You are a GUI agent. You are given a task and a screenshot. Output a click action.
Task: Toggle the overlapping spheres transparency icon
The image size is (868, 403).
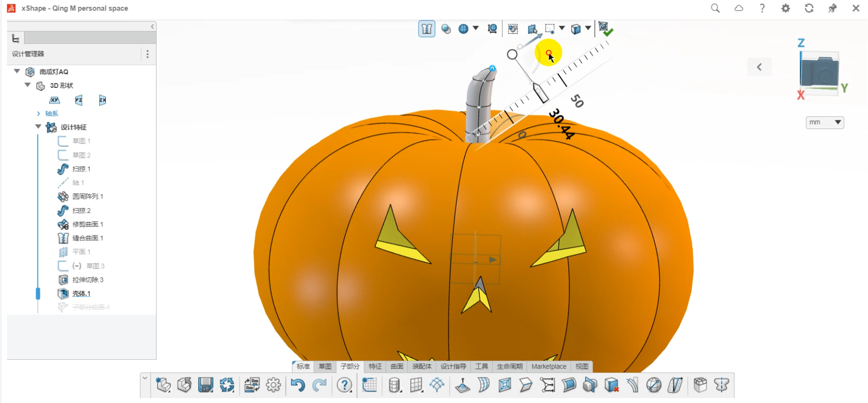click(446, 29)
